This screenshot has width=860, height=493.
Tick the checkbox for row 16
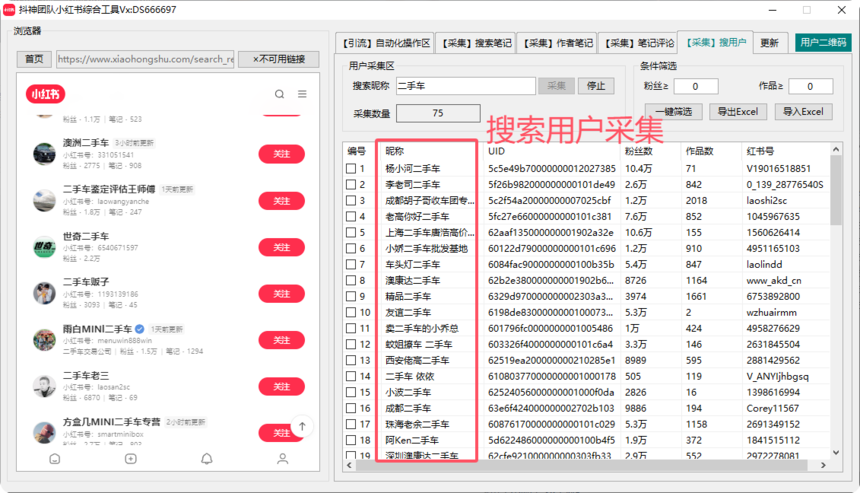(x=351, y=408)
